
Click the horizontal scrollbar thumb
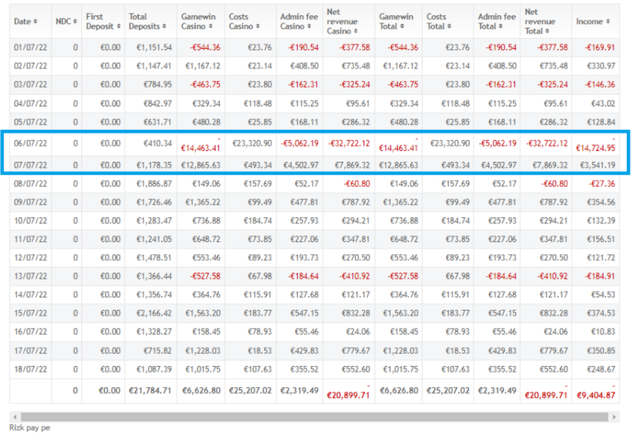(x=314, y=417)
